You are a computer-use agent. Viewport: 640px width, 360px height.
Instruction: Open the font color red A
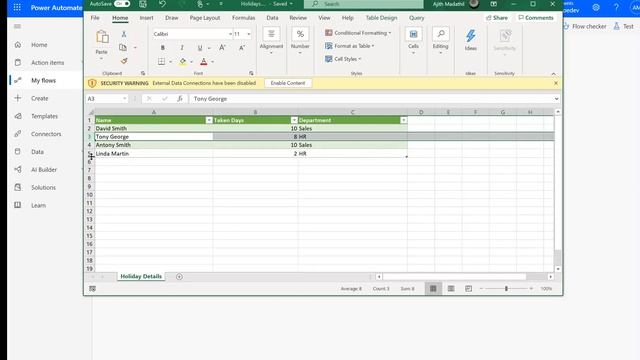point(204,62)
